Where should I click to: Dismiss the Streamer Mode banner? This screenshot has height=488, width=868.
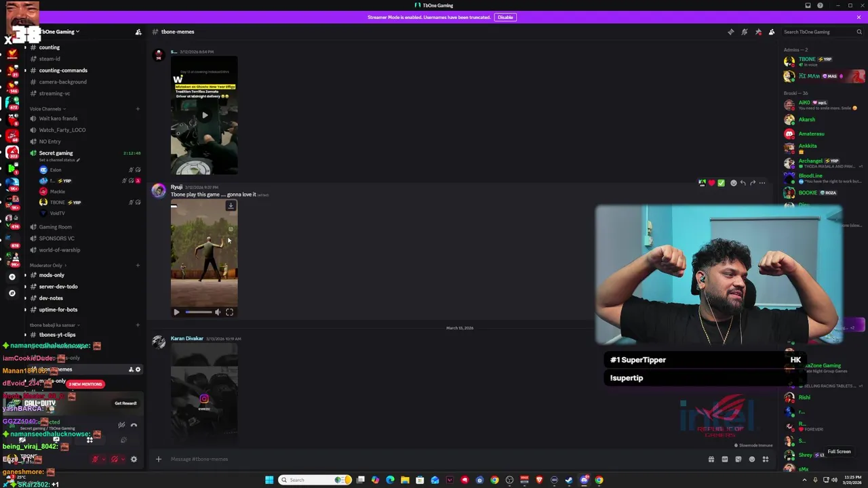(x=859, y=17)
